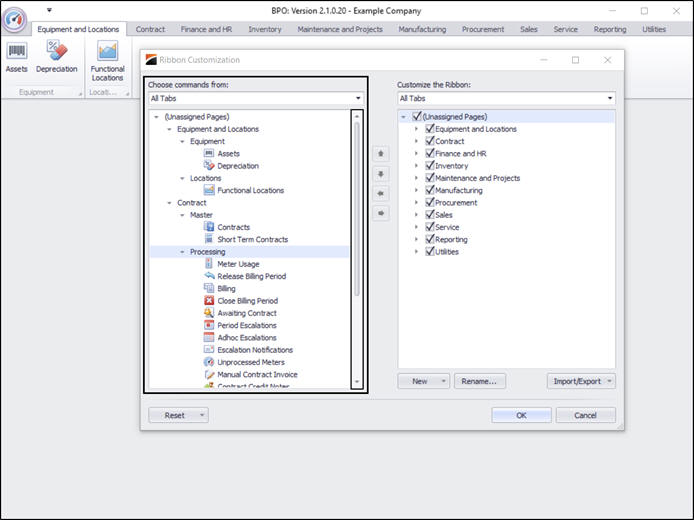Image resolution: width=694 pixels, height=520 pixels.
Task: Select the Depreciation command icon in tree
Action: tap(209, 166)
